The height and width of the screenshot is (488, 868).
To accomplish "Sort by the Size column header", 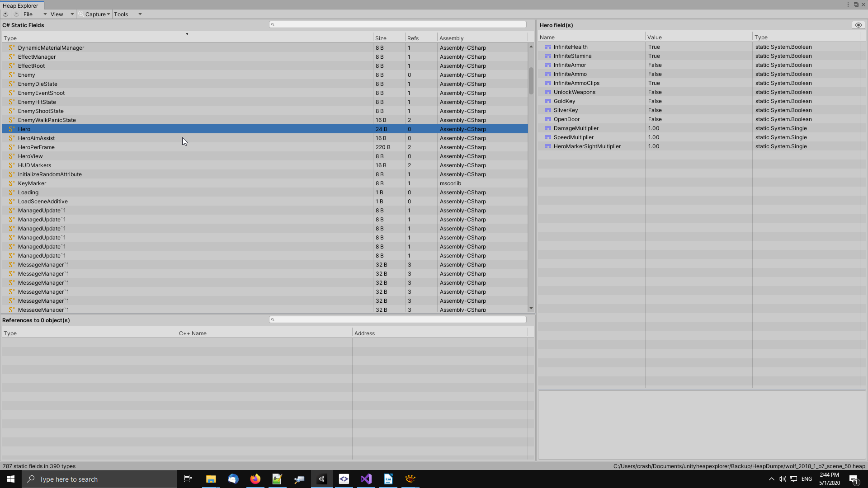I will [381, 38].
